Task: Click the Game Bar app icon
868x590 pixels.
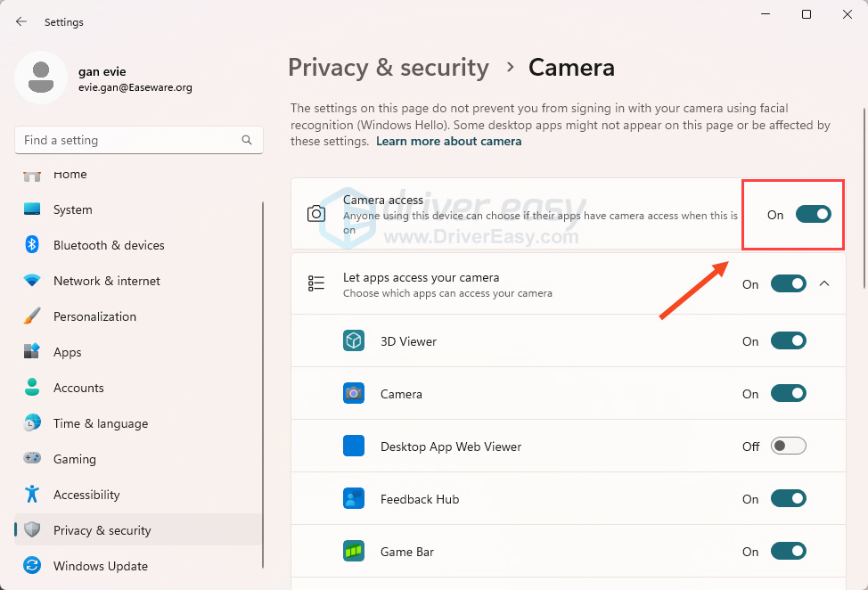Action: [354, 551]
